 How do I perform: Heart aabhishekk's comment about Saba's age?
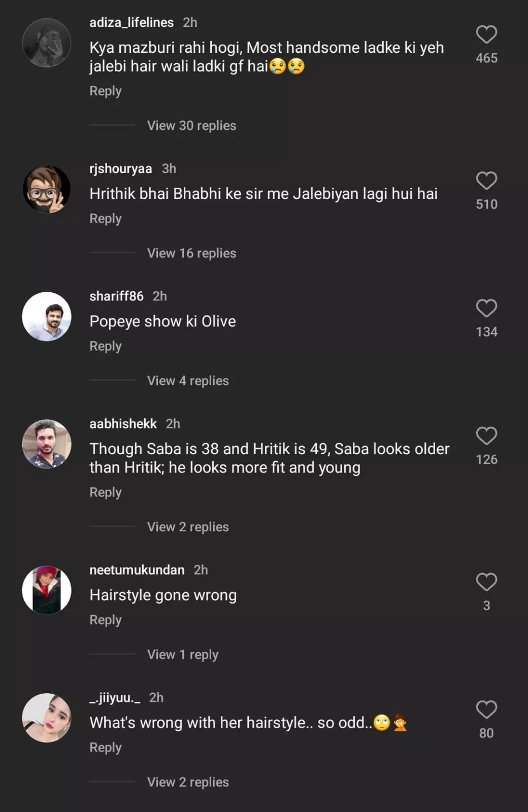[486, 436]
